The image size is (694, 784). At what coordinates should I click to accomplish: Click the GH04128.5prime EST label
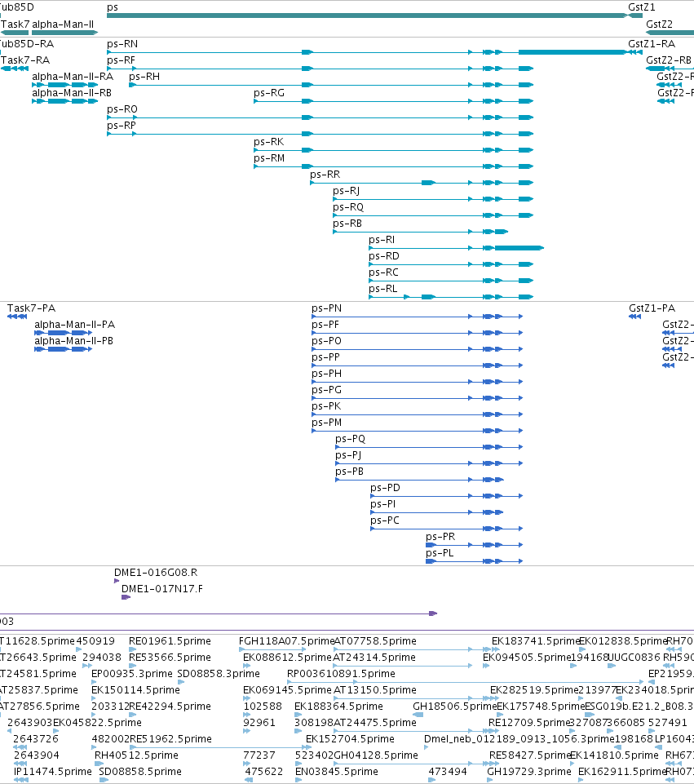(x=376, y=755)
